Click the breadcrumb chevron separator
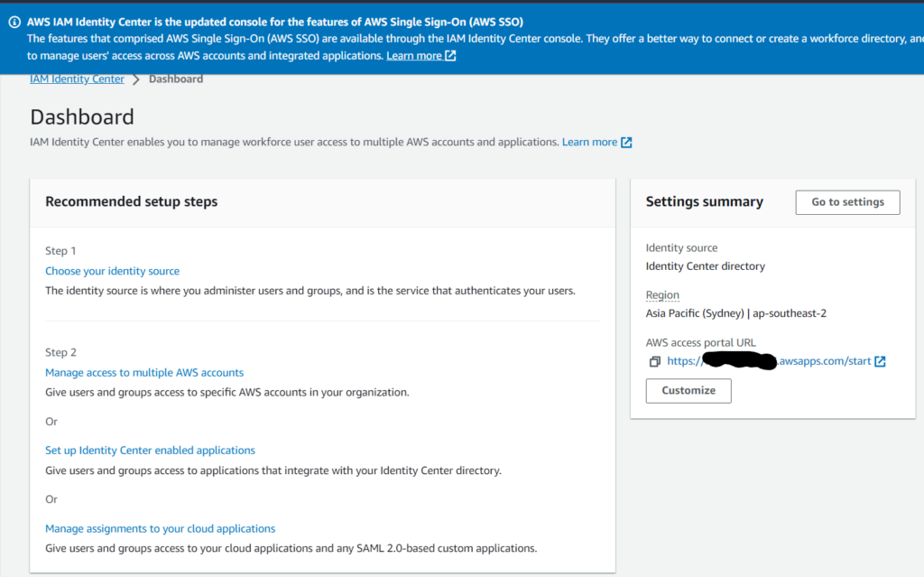 (136, 79)
